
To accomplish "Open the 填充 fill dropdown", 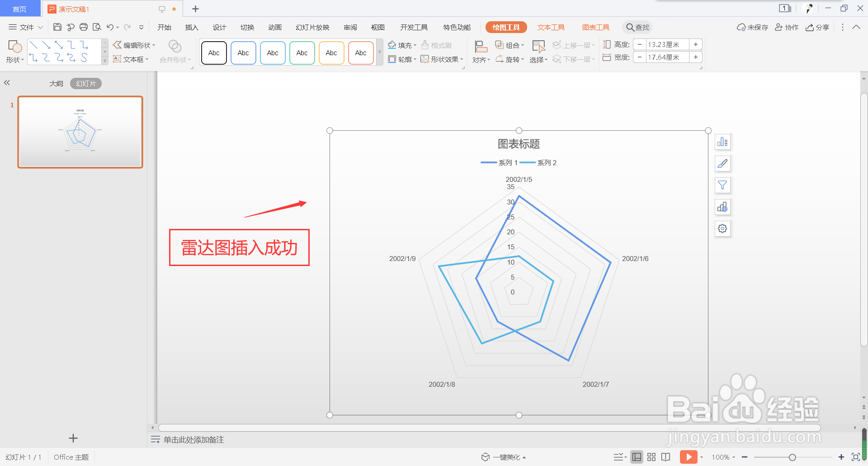I will [401, 45].
